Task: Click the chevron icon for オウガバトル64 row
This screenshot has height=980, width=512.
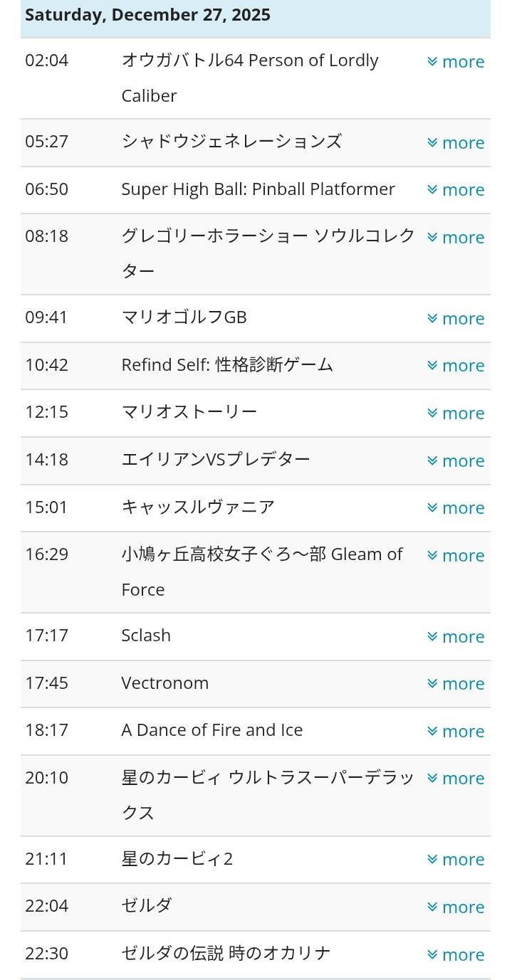Action: (432, 62)
